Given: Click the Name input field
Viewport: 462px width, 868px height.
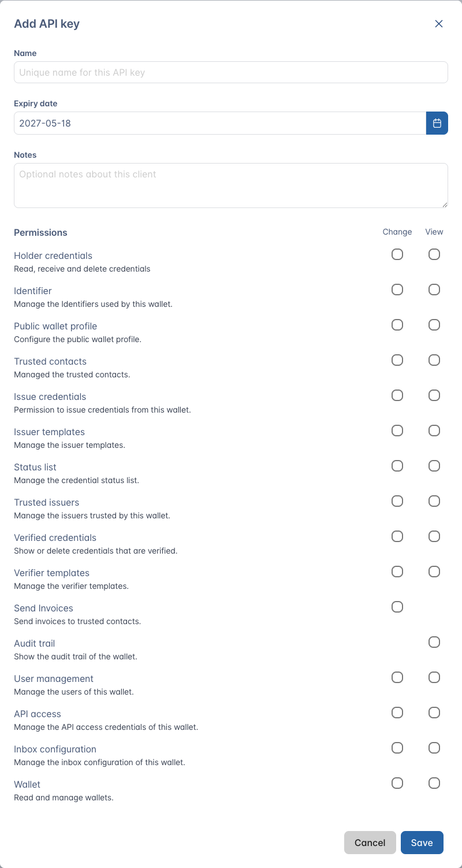Looking at the screenshot, I should (231, 72).
